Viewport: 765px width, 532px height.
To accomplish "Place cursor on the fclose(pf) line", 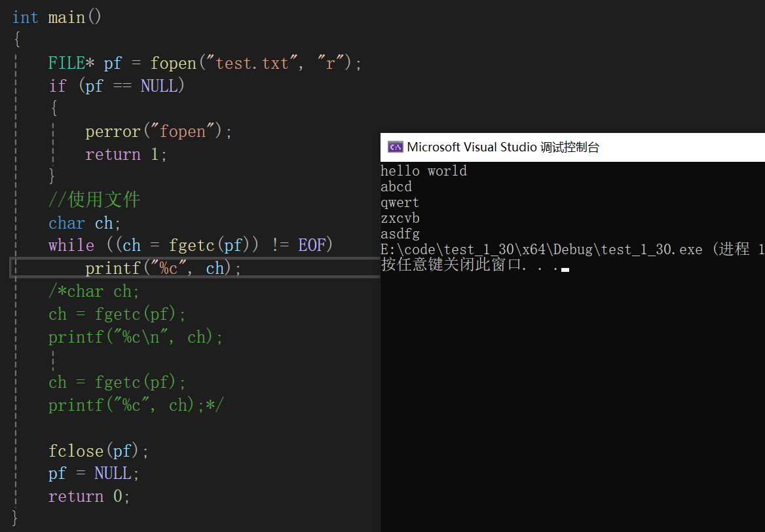I will click(x=98, y=451).
